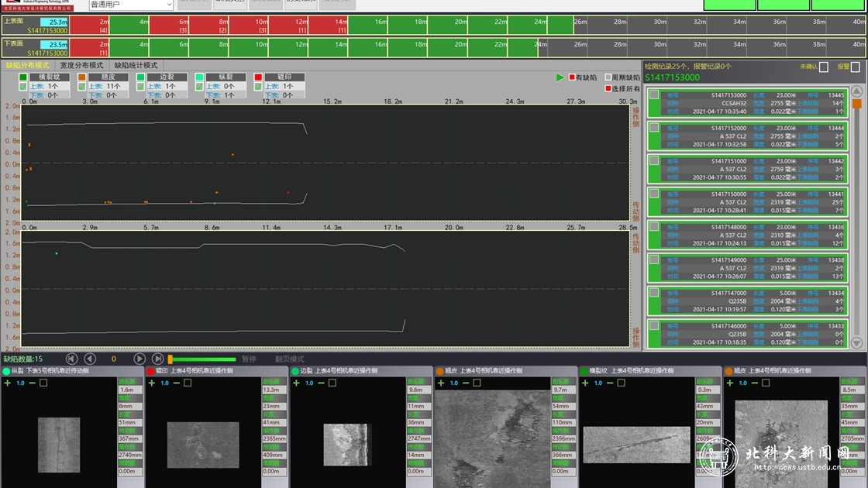
Task: Switch to the 缺陷分布模式 tab
Action: (x=27, y=65)
